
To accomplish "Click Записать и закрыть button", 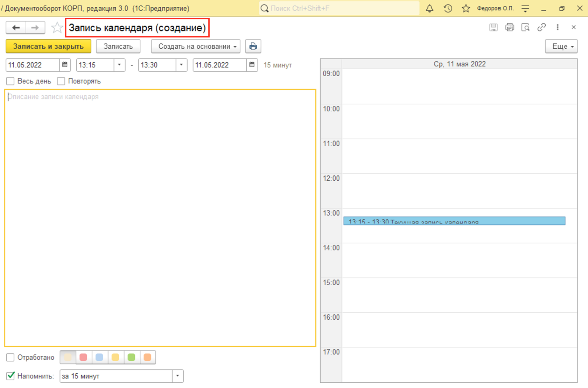I will [48, 46].
